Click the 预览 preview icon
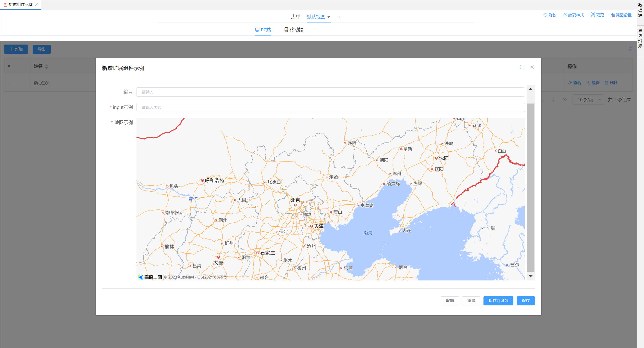 click(x=593, y=15)
